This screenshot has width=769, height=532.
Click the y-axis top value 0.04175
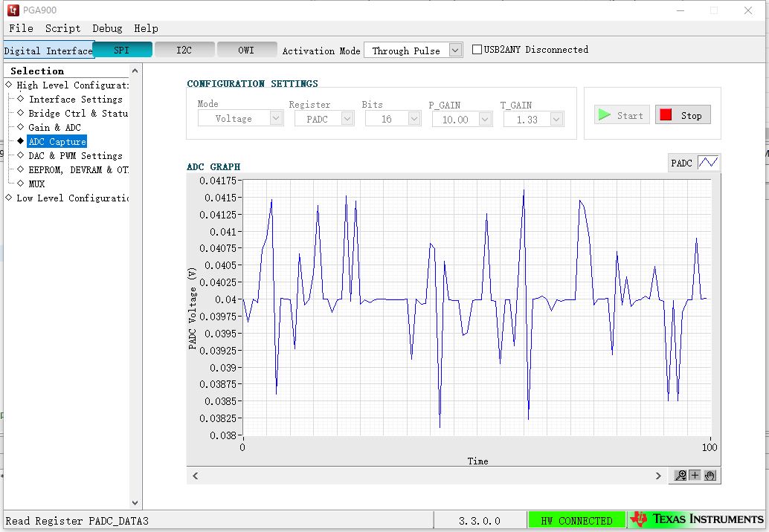pyautogui.click(x=218, y=181)
